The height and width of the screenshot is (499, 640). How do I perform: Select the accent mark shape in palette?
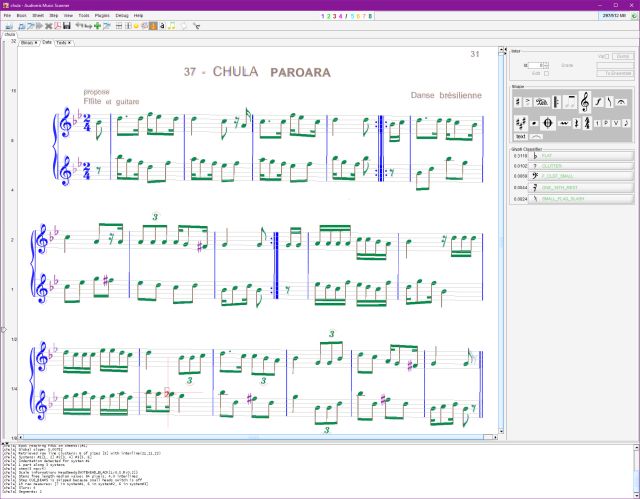(527, 102)
